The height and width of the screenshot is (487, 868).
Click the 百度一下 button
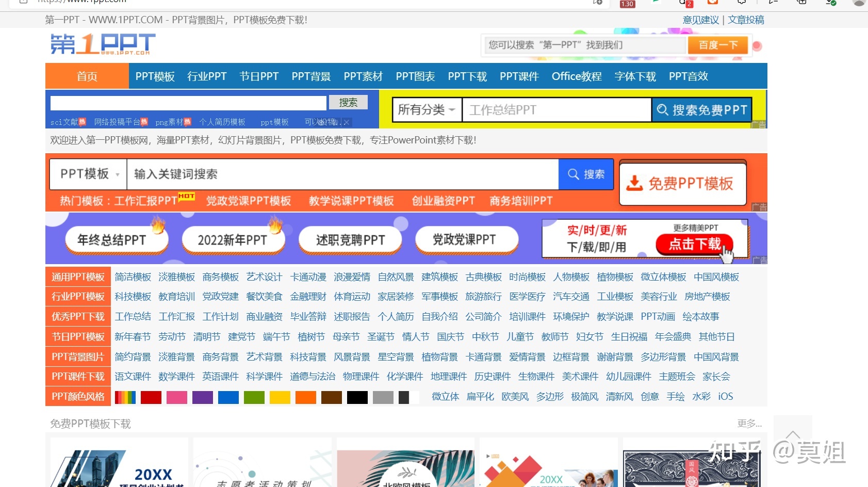pos(718,45)
